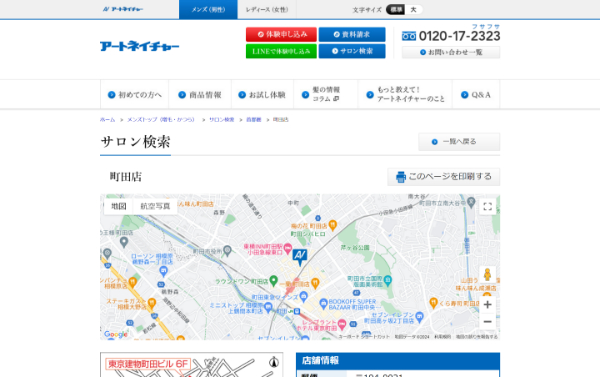The image size is (600, 377).
Task: Zoom in on the map
Action: [x=488, y=305]
